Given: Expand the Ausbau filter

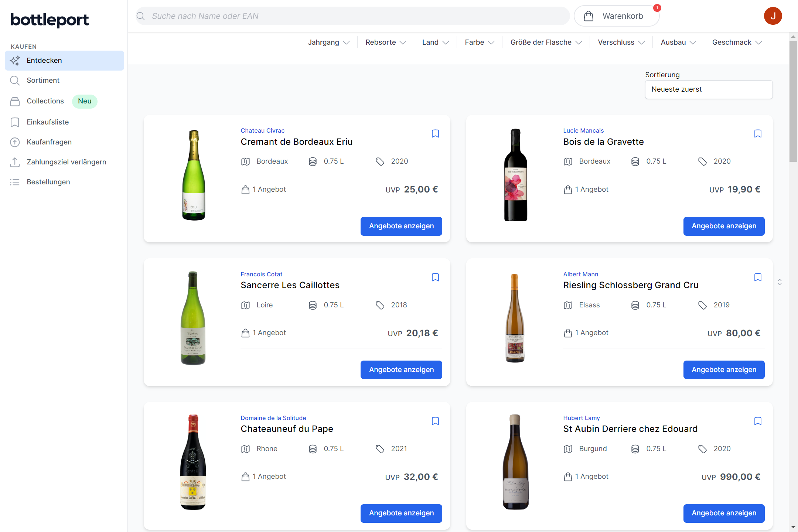Looking at the screenshot, I should [x=678, y=42].
